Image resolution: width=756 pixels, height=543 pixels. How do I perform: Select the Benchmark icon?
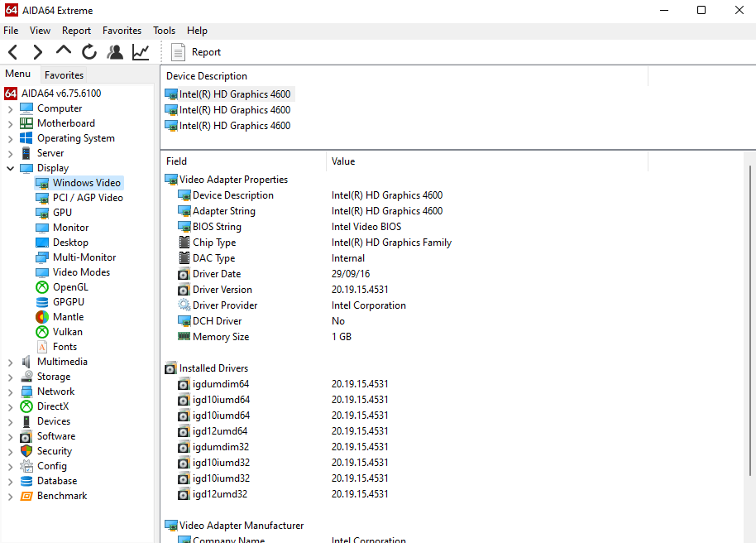26,496
